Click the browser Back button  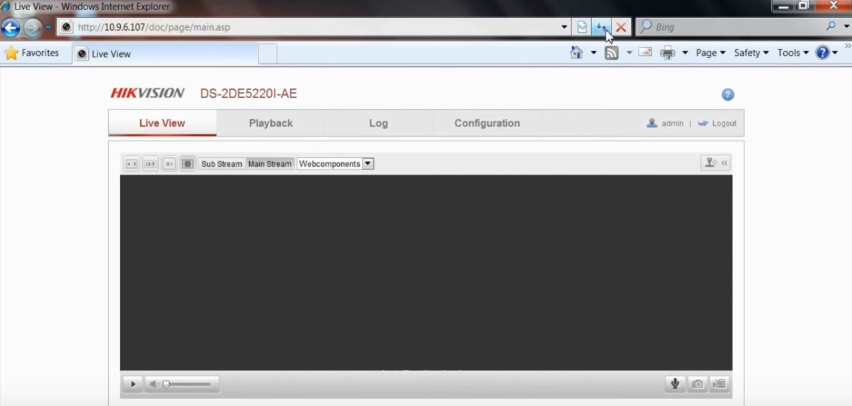click(11, 27)
